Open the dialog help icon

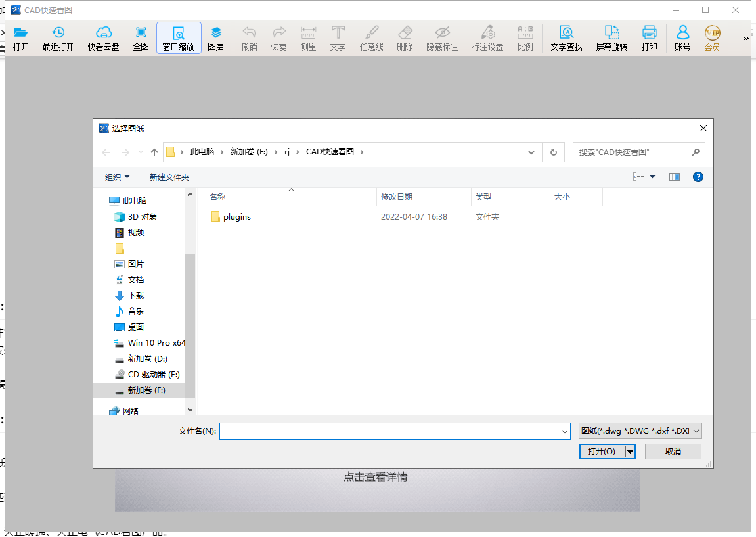(698, 177)
